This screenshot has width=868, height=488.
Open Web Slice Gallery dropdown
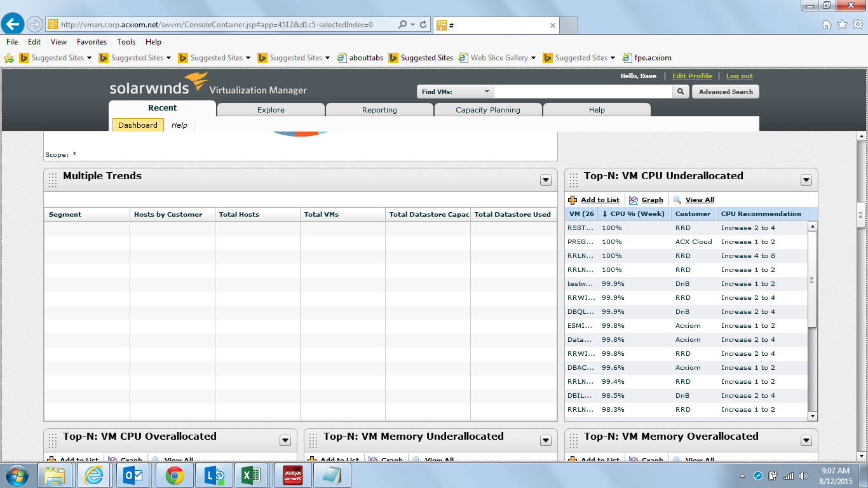coord(534,58)
